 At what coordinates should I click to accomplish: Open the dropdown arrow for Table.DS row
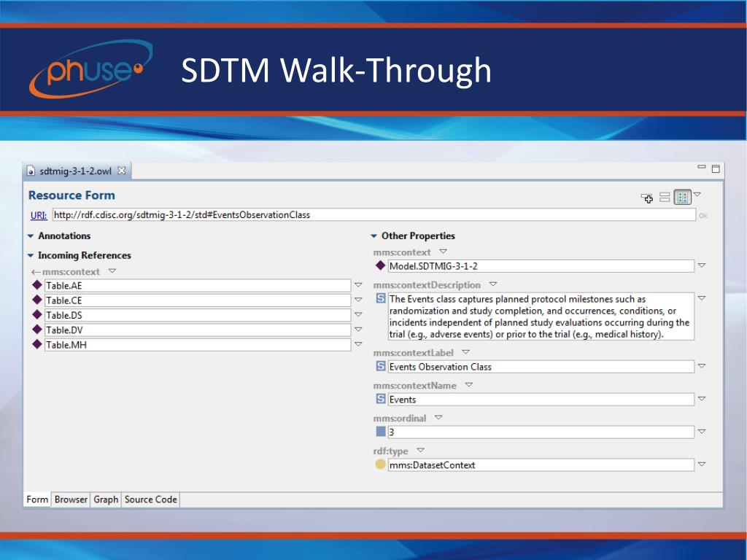pos(358,315)
